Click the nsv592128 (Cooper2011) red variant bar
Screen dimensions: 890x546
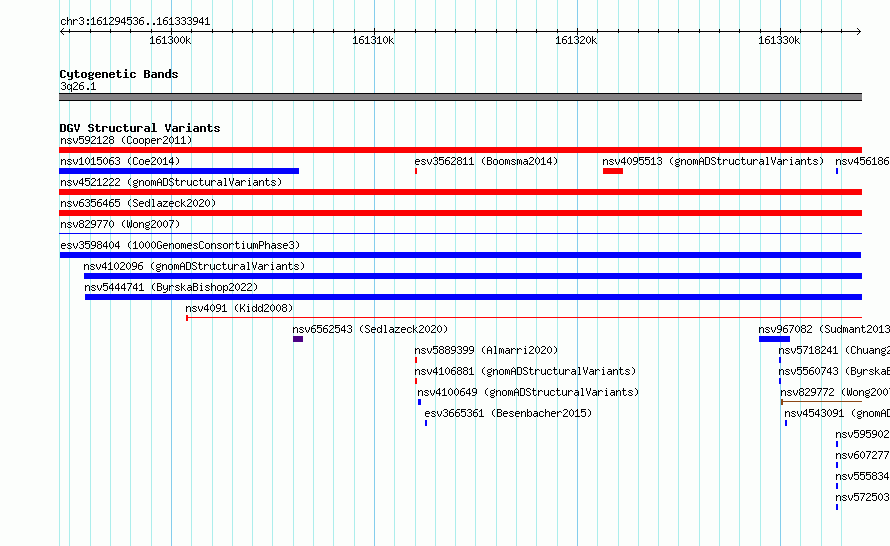tap(460, 150)
